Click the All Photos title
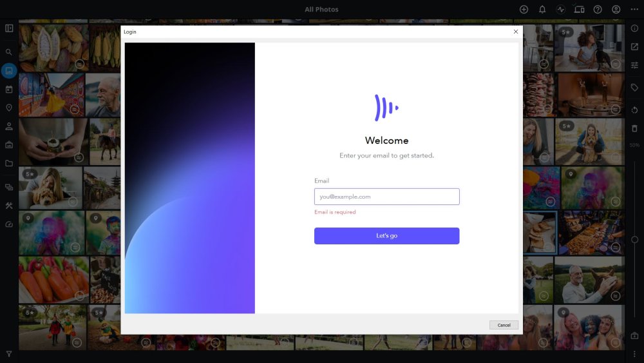The width and height of the screenshot is (644, 363). pyautogui.click(x=321, y=10)
